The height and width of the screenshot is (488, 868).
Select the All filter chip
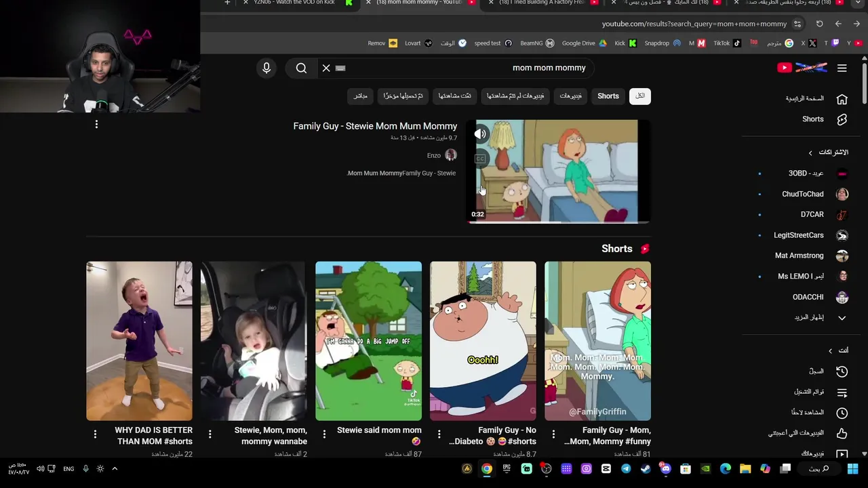[640, 96]
